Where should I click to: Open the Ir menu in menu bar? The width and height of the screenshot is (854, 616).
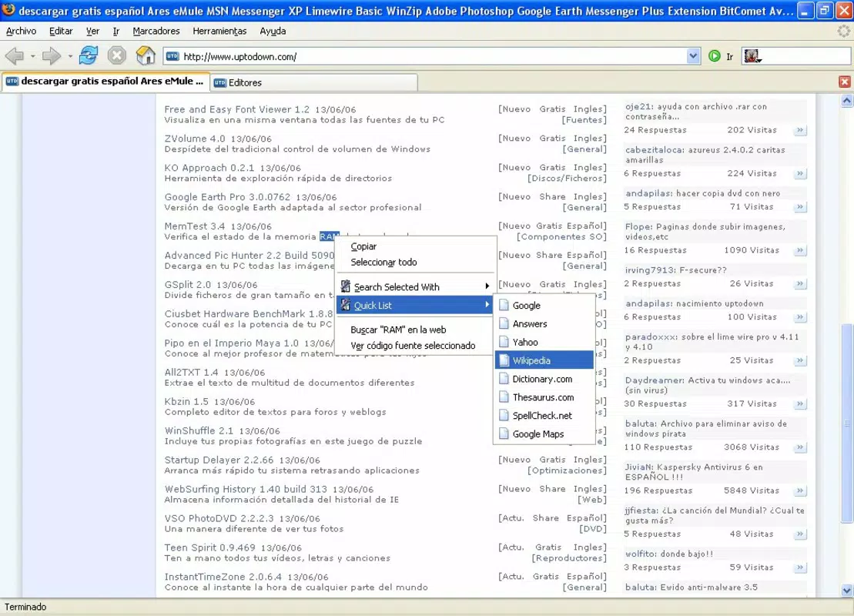116,31
